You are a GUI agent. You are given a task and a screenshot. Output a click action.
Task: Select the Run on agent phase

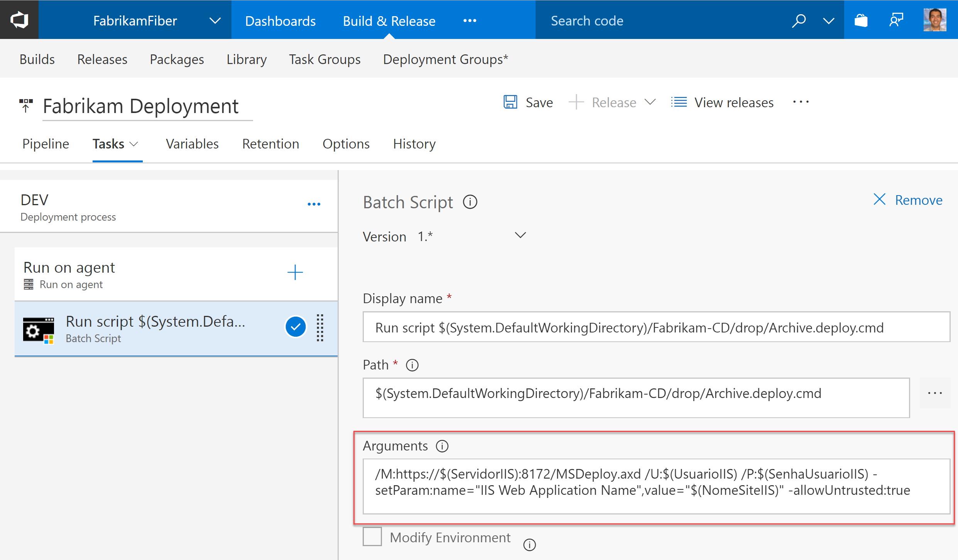click(176, 274)
